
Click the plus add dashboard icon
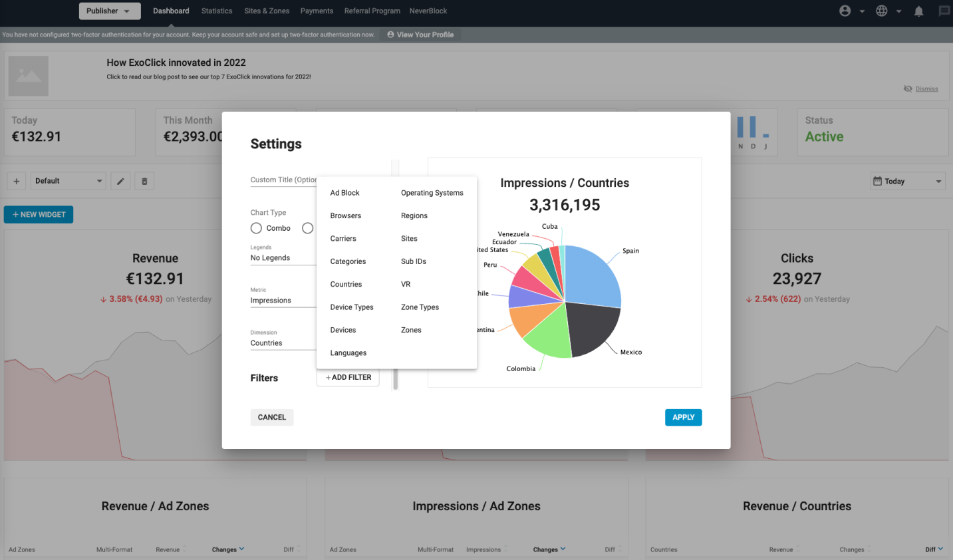click(17, 181)
